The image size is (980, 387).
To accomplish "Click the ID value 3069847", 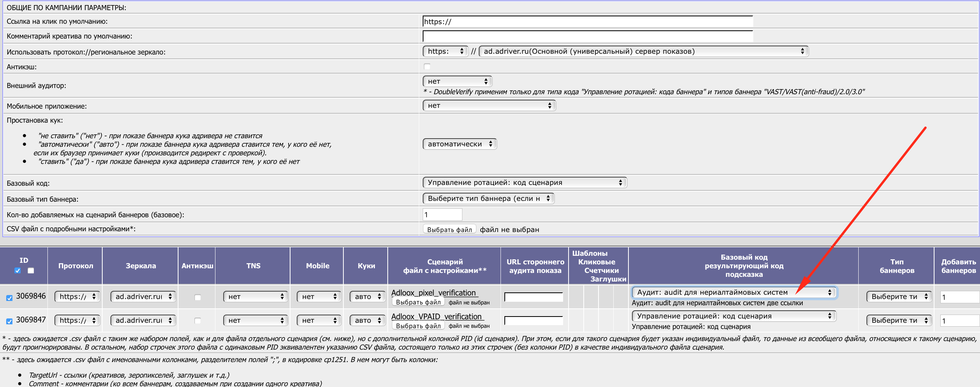I will coord(31,320).
